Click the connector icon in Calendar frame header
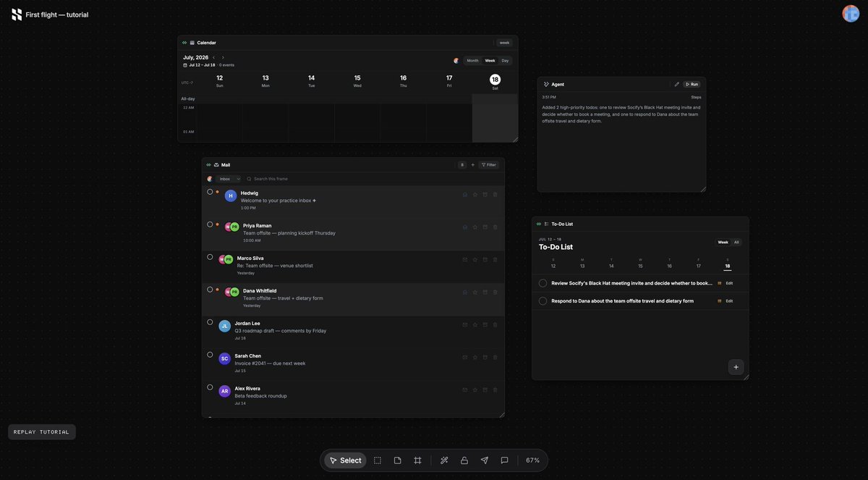The image size is (868, 480). click(184, 43)
